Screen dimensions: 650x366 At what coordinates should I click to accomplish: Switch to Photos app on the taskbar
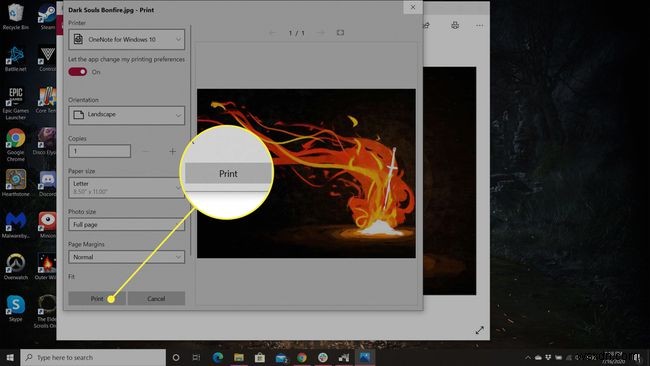tap(365, 357)
